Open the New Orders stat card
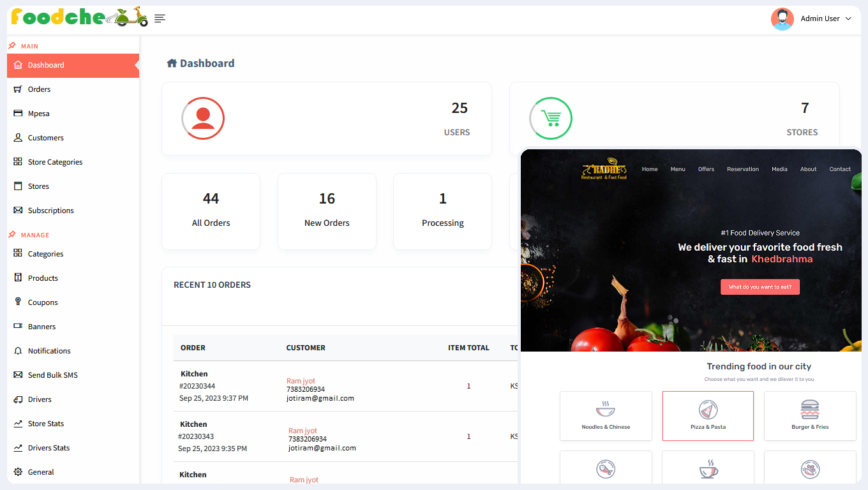 [327, 211]
